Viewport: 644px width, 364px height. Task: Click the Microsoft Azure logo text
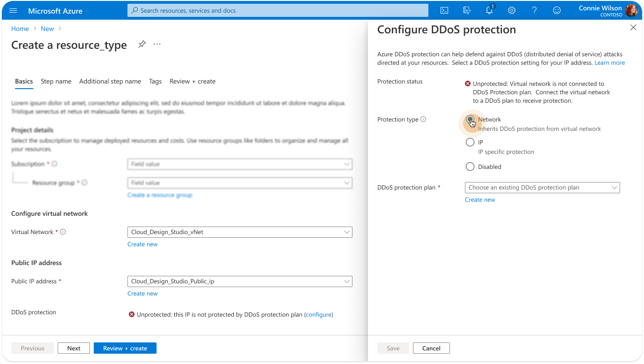(x=55, y=11)
